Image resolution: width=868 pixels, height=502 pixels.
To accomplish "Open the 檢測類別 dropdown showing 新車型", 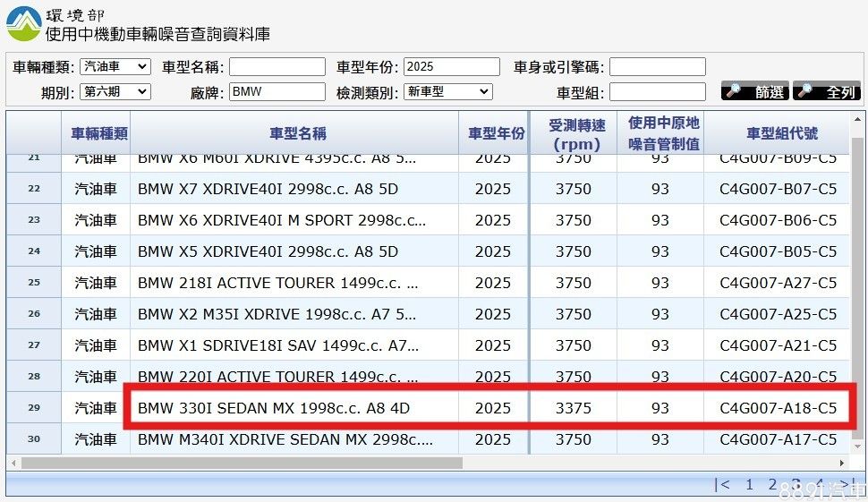I will [x=447, y=91].
